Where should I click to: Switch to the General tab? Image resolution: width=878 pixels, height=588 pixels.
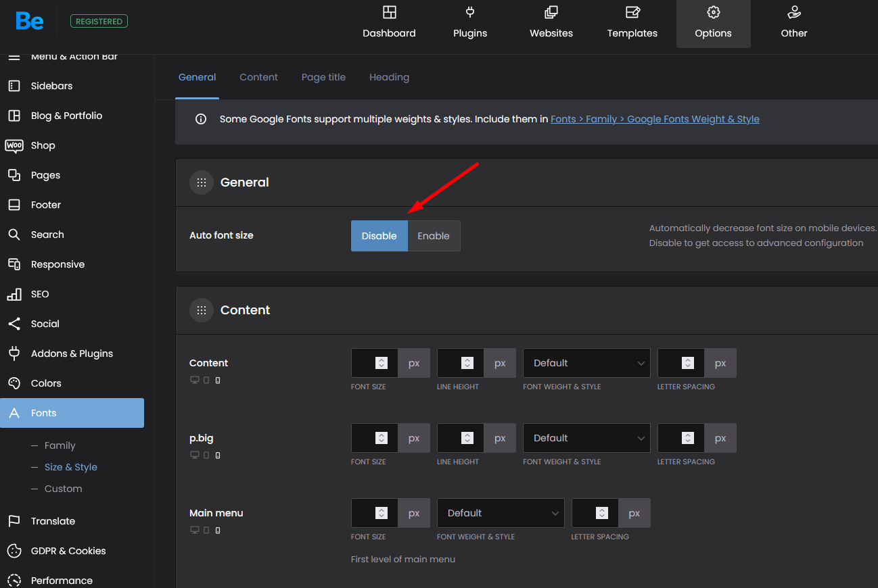(198, 77)
